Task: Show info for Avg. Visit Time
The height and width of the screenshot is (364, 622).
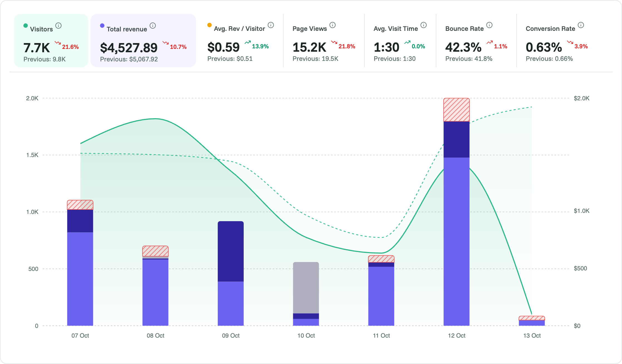Action: 424,25
